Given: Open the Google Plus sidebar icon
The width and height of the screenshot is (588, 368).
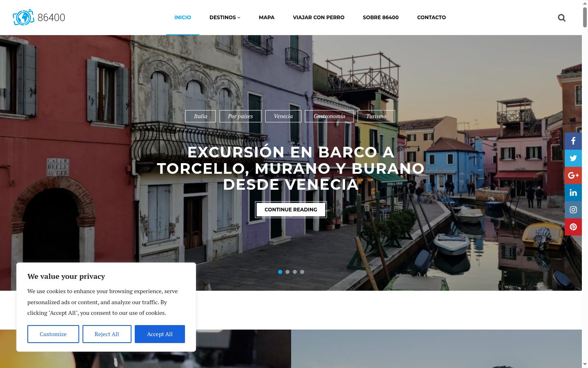Looking at the screenshot, I should pos(573,175).
